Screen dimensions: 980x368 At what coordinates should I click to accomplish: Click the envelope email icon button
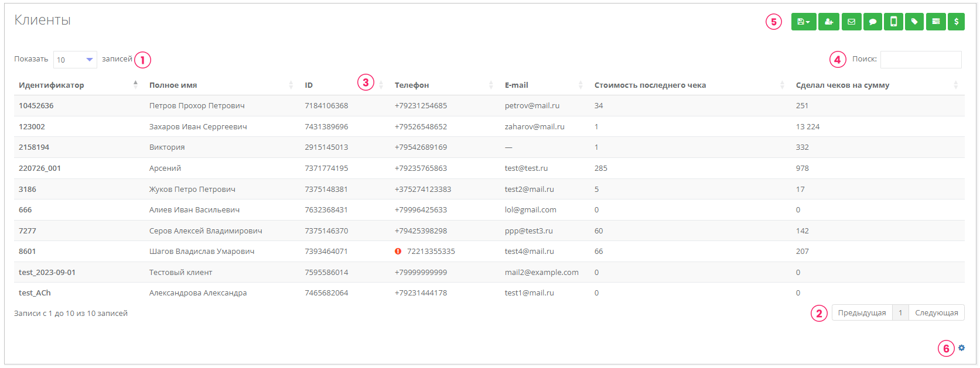851,22
